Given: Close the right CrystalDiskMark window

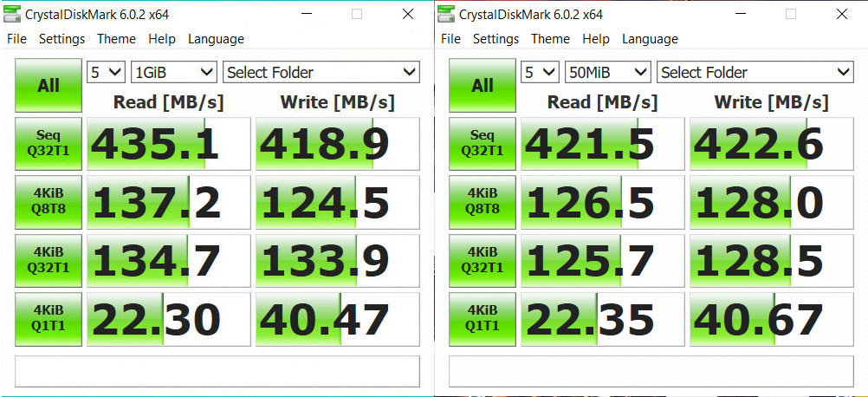Looking at the screenshot, I should (842, 15).
